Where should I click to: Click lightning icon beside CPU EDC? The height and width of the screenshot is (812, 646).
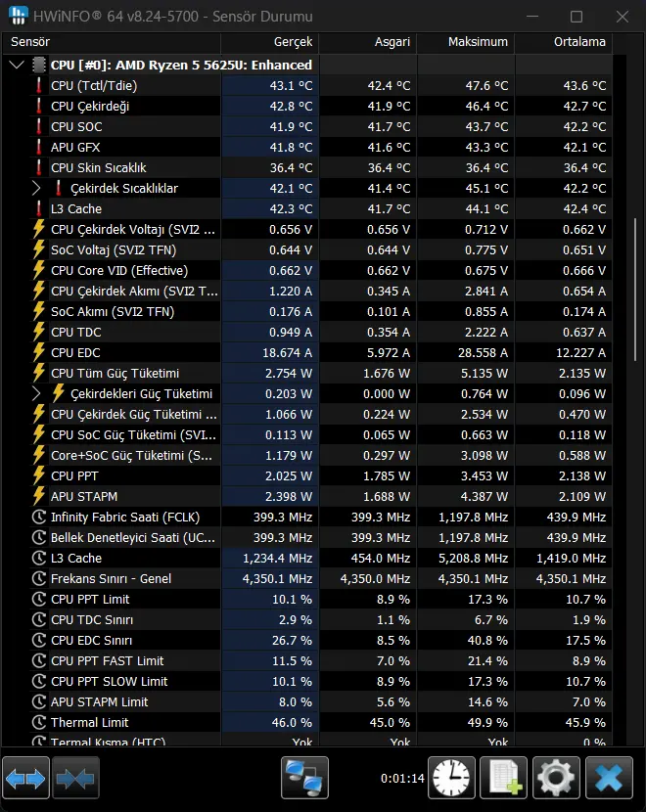(39, 352)
